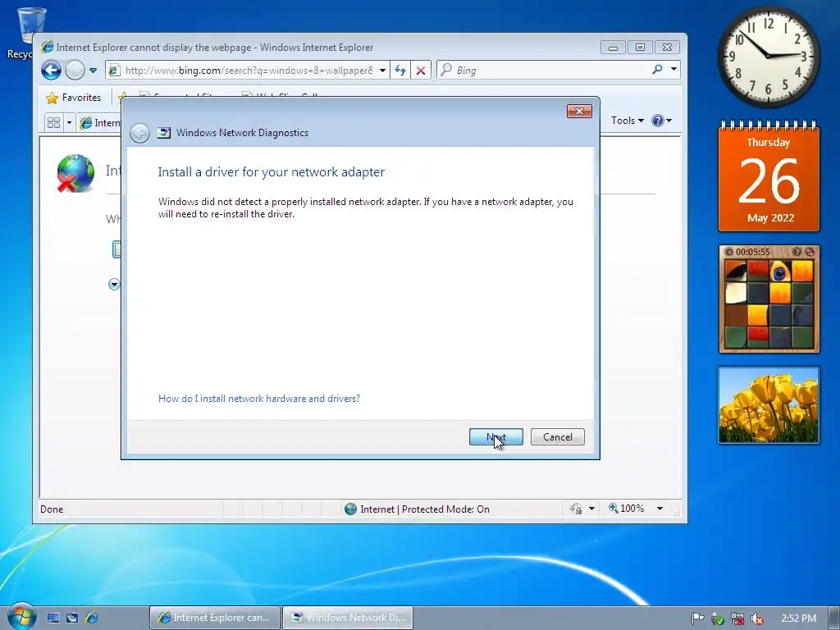Click the yellow tulips slideshow gadget
This screenshot has width=840, height=630.
(769, 405)
